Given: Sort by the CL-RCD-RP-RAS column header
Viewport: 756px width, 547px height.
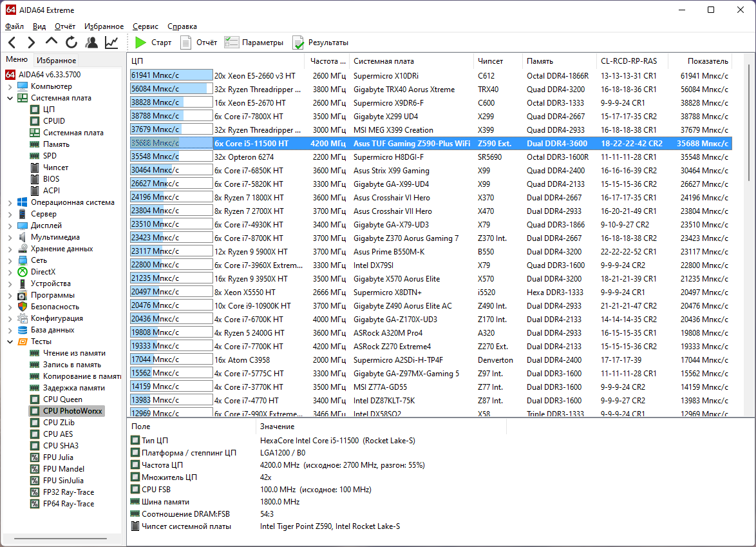Looking at the screenshot, I should coord(632,61).
